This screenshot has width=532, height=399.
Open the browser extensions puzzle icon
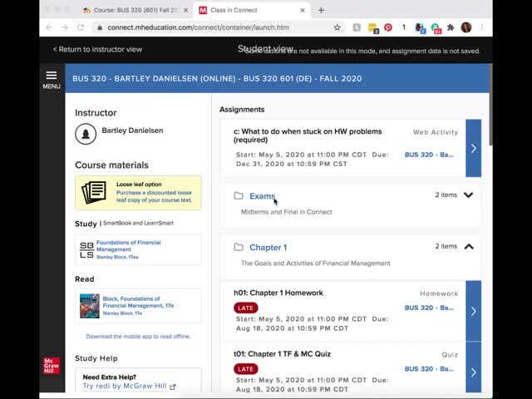451,27
